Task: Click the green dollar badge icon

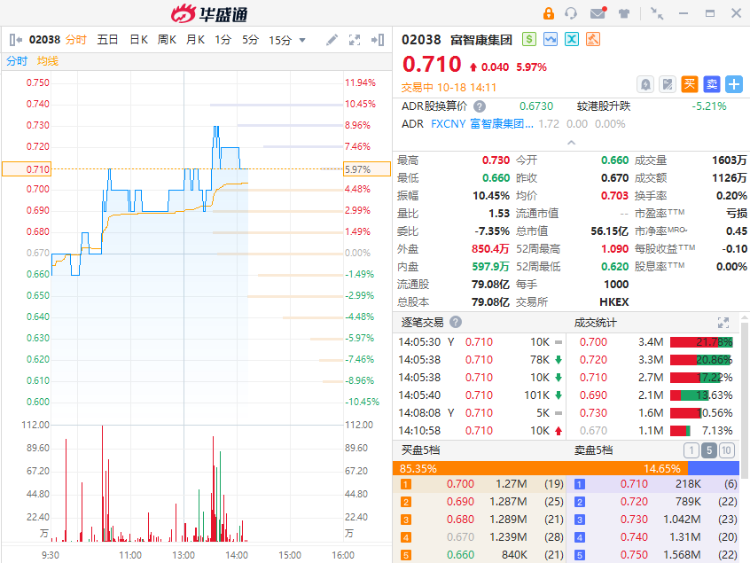Action: 529,39
